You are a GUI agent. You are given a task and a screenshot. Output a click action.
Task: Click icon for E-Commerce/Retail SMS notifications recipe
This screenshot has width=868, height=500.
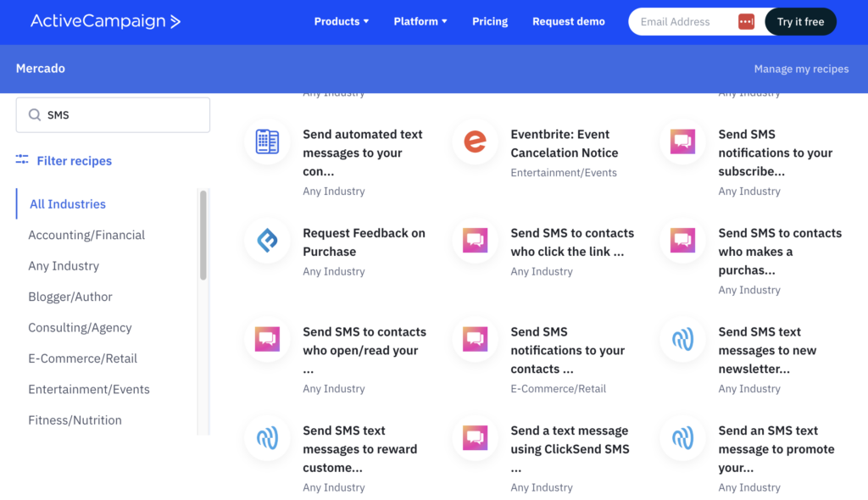[x=475, y=339]
